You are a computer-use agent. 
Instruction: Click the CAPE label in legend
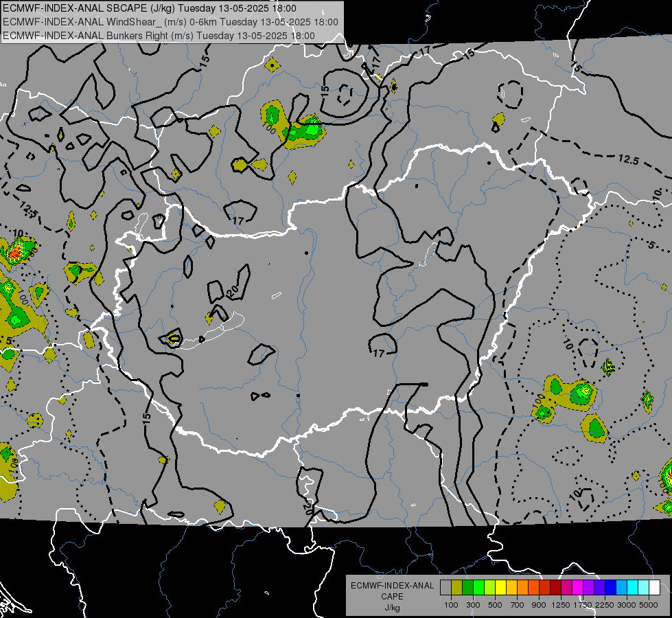coord(392,597)
